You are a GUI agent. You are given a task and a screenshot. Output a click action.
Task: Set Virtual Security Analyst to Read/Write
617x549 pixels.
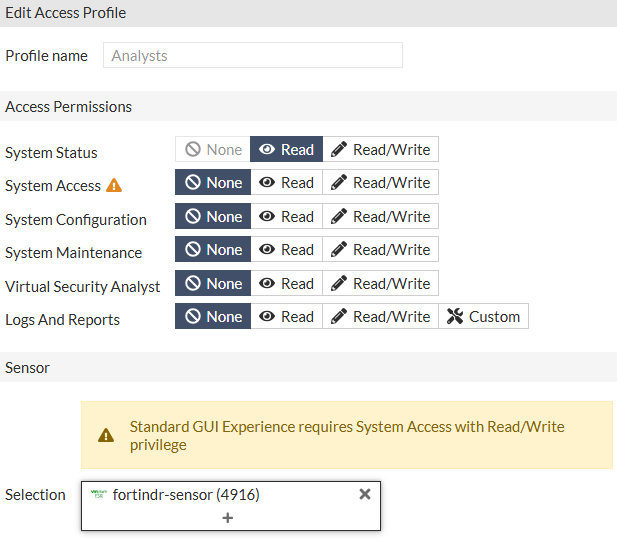381,283
